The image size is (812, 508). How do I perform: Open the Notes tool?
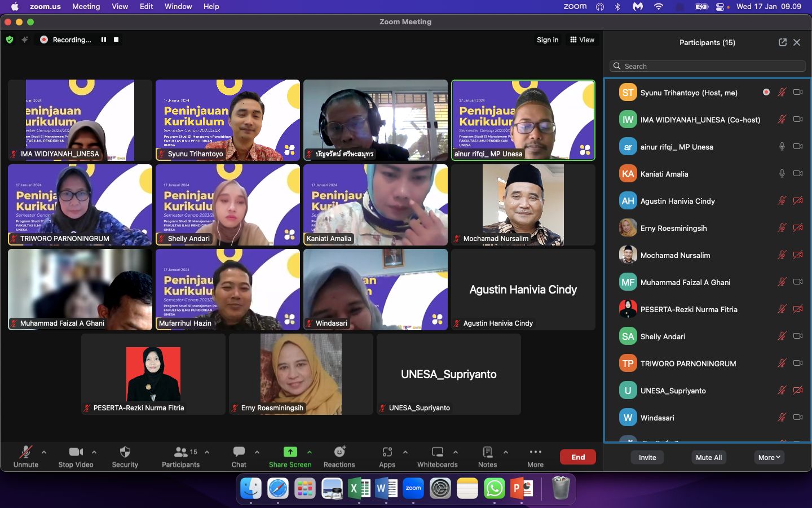tap(487, 457)
